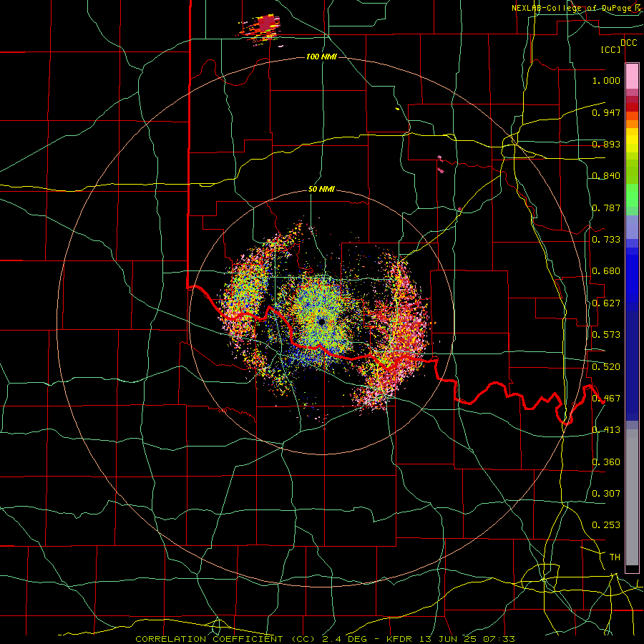Click the 0.520 scale value
The image size is (644, 644).
point(606,367)
